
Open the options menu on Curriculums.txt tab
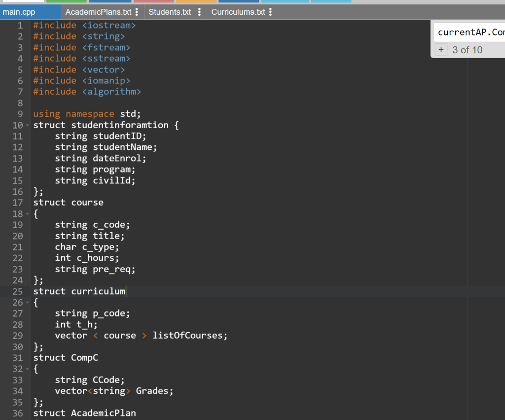[x=270, y=11]
